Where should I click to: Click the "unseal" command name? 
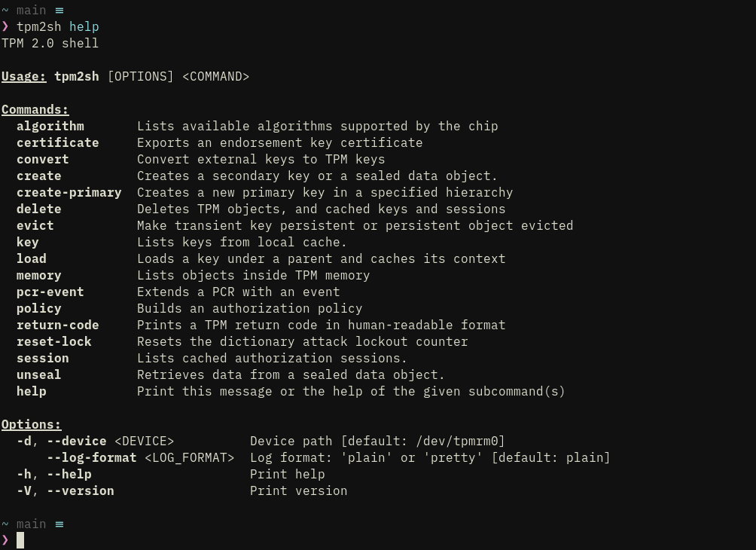coord(39,374)
